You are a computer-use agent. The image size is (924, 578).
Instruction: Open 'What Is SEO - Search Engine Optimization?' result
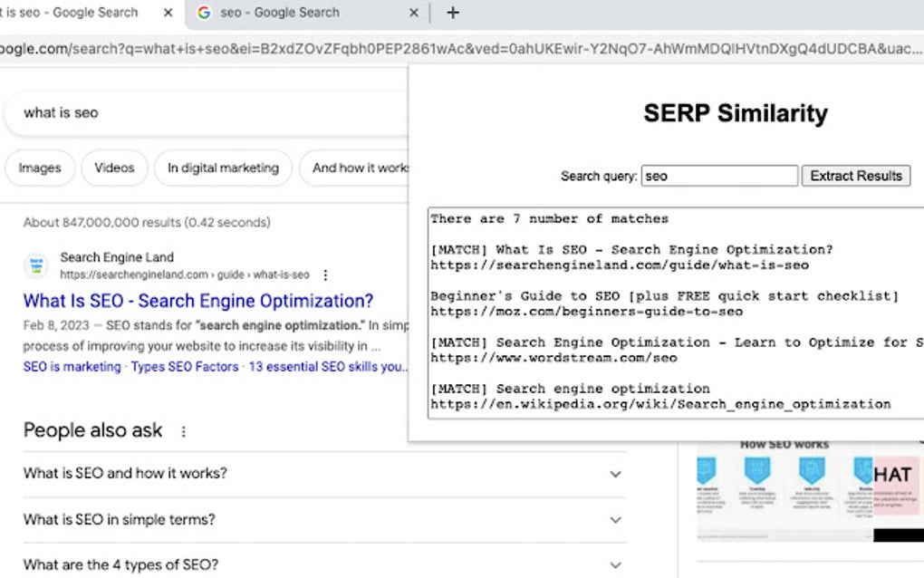coord(198,300)
